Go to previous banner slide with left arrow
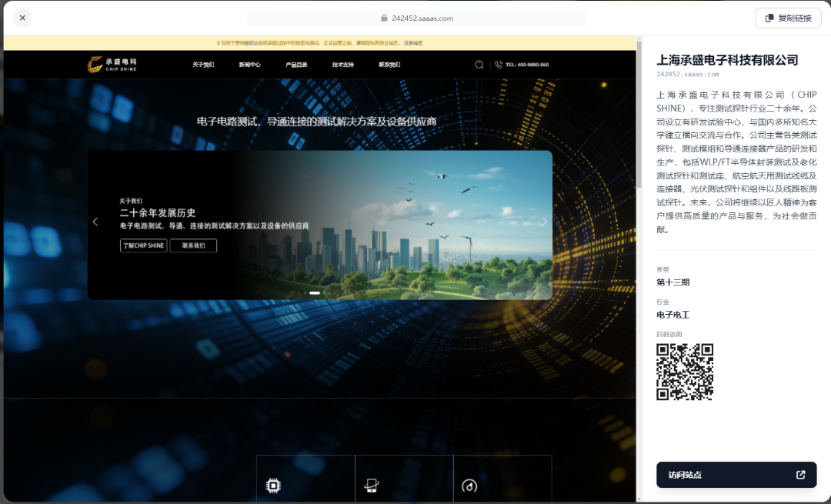 pos(95,222)
